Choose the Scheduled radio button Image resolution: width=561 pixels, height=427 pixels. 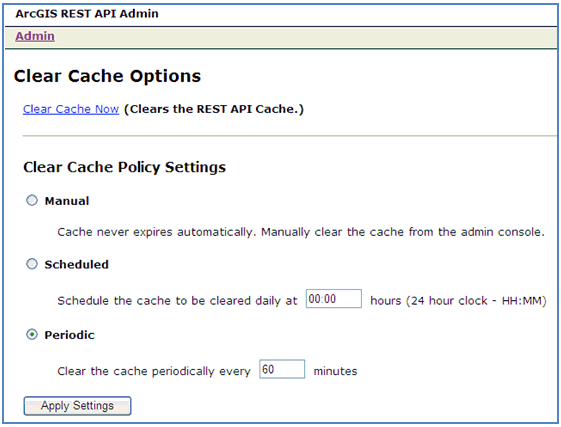[32, 264]
